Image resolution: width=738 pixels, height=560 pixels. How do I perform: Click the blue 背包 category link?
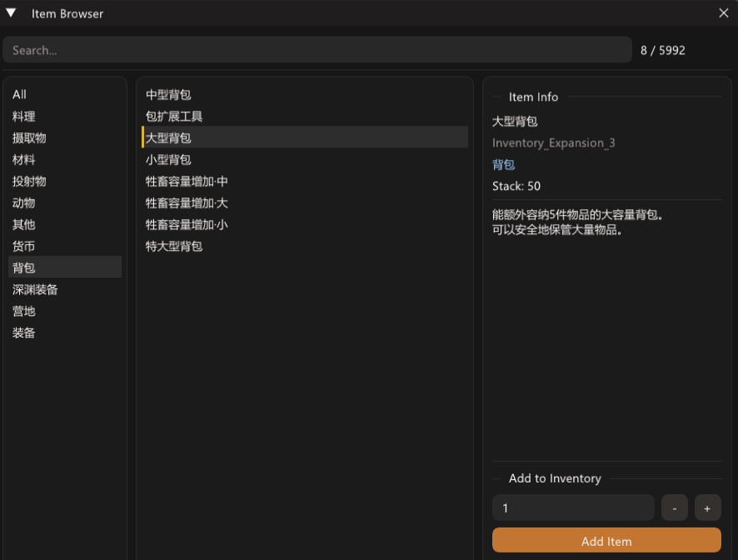click(x=504, y=165)
